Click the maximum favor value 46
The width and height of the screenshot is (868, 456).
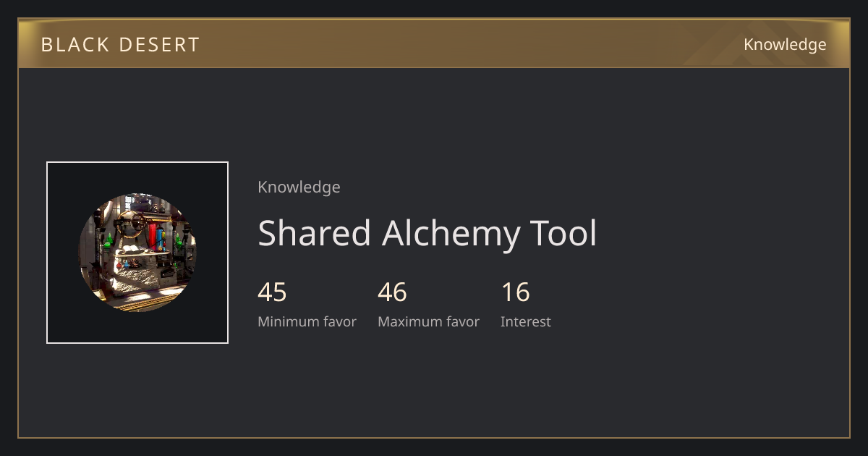(x=392, y=292)
